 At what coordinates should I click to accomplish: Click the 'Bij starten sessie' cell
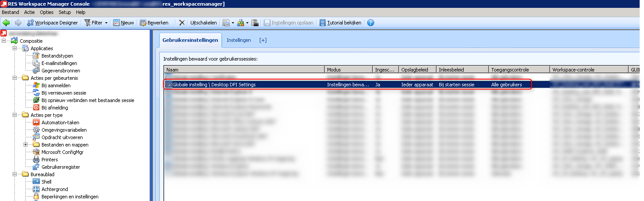coord(456,85)
